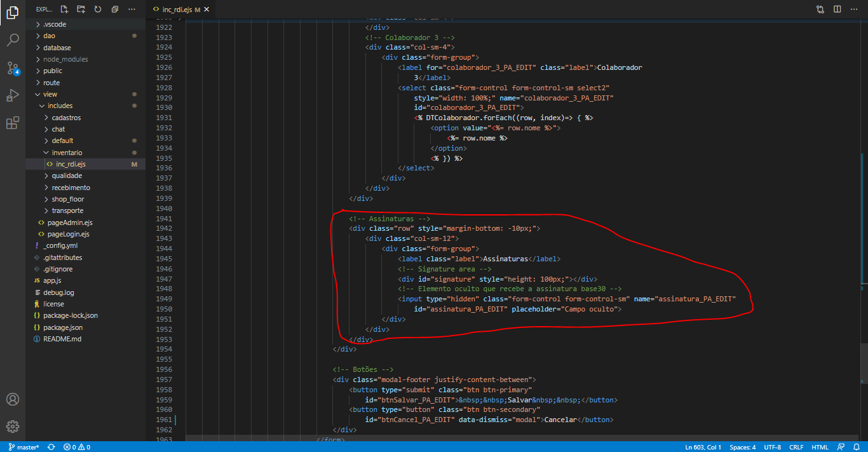Open the Extensions view icon

(x=12, y=123)
